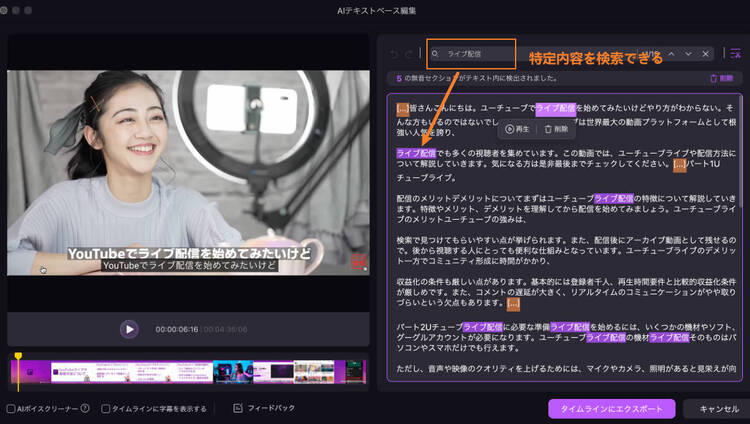Select highlighted ライブ配信 before を始めるには
Screen dimensions: 750x424
click(570, 327)
